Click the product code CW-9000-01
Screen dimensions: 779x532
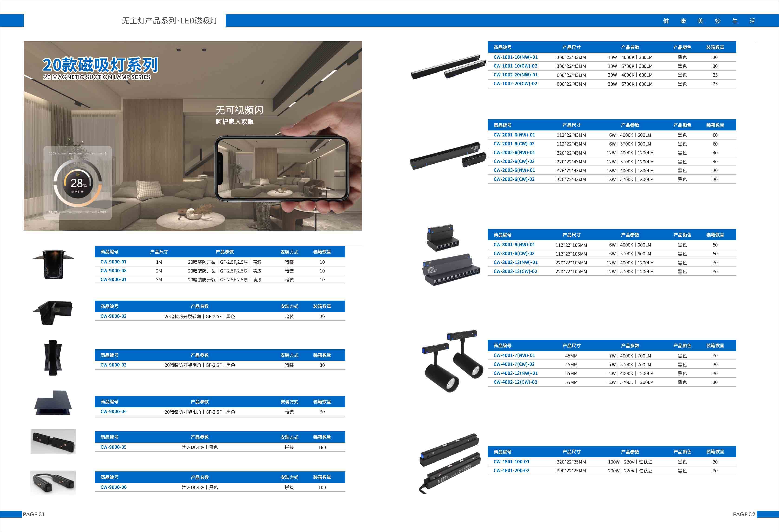click(x=113, y=280)
